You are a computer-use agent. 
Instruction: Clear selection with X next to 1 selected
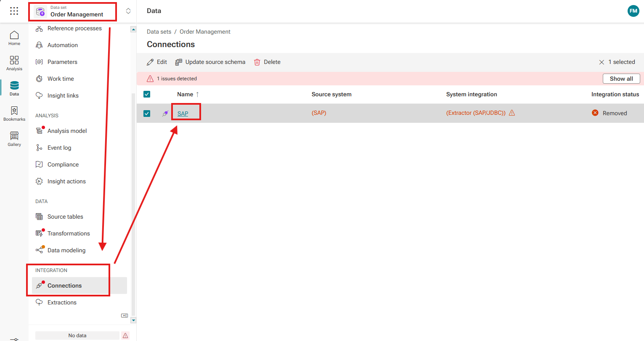(x=602, y=62)
